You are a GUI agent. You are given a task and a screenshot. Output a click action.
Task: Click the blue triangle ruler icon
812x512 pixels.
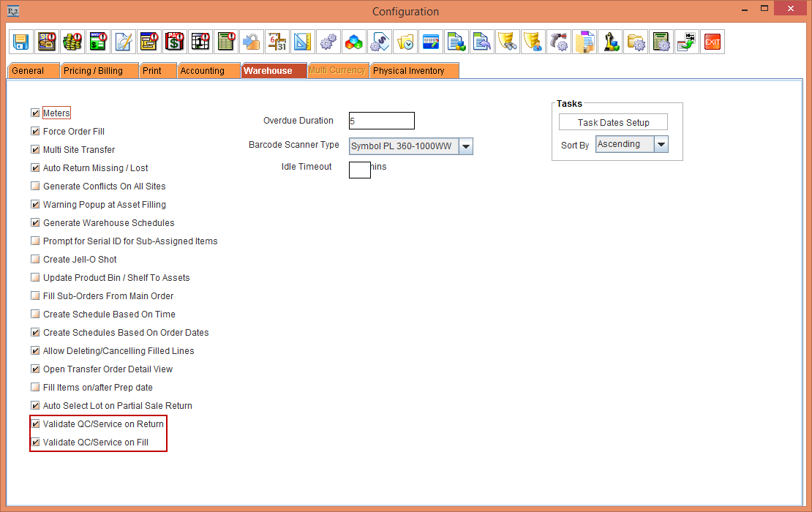303,42
